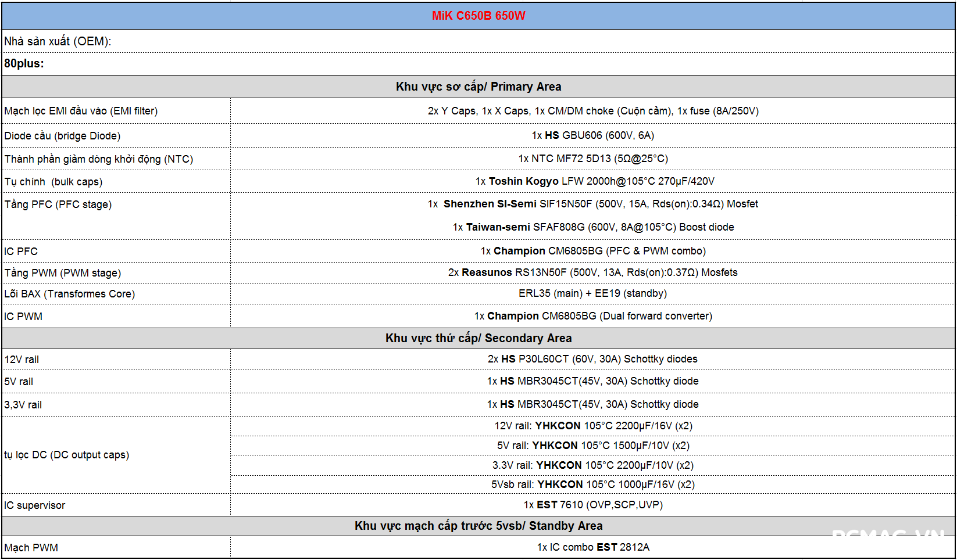
Task: Click the MiK C650B 650W title header
Action: point(478,16)
